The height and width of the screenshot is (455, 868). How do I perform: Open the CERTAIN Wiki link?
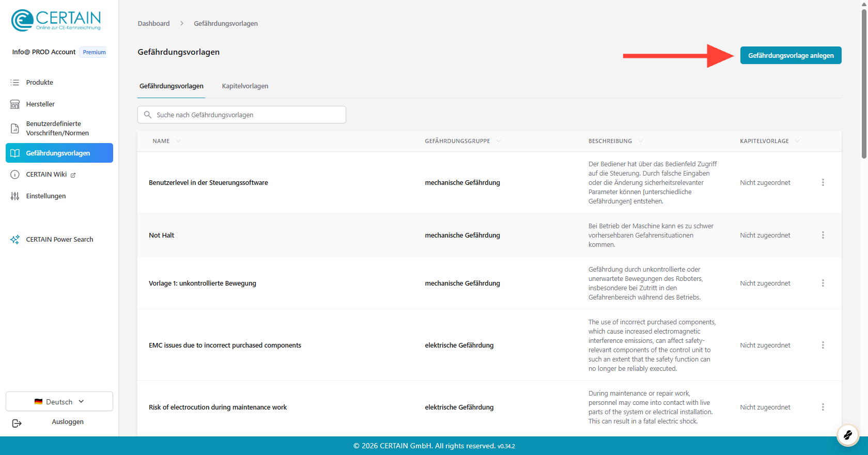tap(47, 175)
